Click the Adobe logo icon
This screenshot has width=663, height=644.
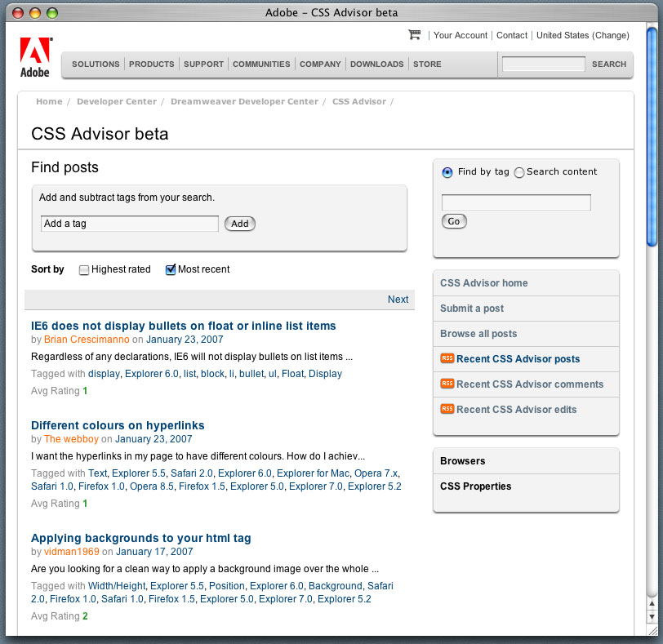(x=35, y=57)
